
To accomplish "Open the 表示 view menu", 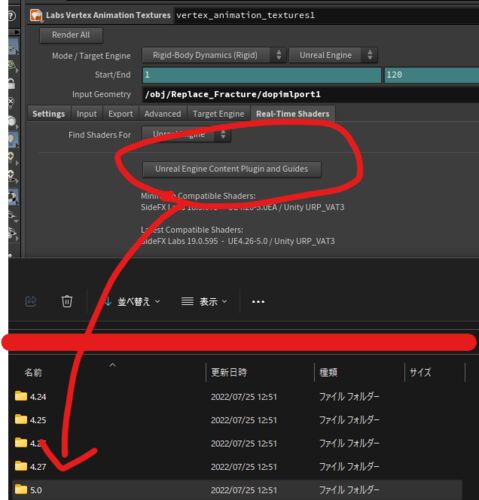I will 204,302.
